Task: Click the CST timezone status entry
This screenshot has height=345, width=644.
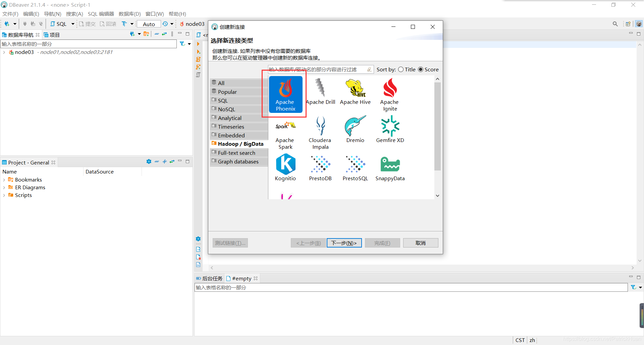Action: (520, 340)
